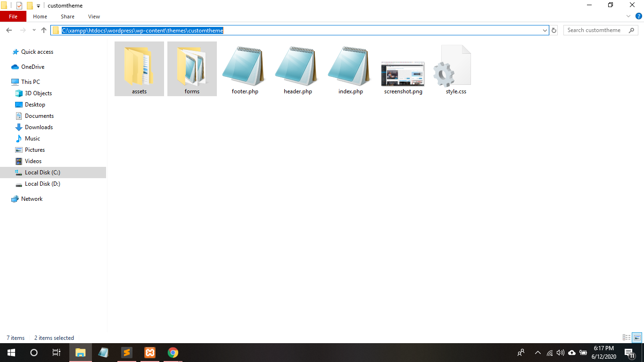Click the Up one level arrow

[44, 30]
